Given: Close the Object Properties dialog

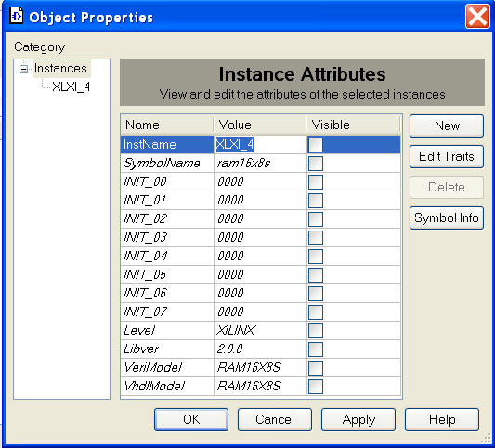Looking at the screenshot, I should click(477, 16).
